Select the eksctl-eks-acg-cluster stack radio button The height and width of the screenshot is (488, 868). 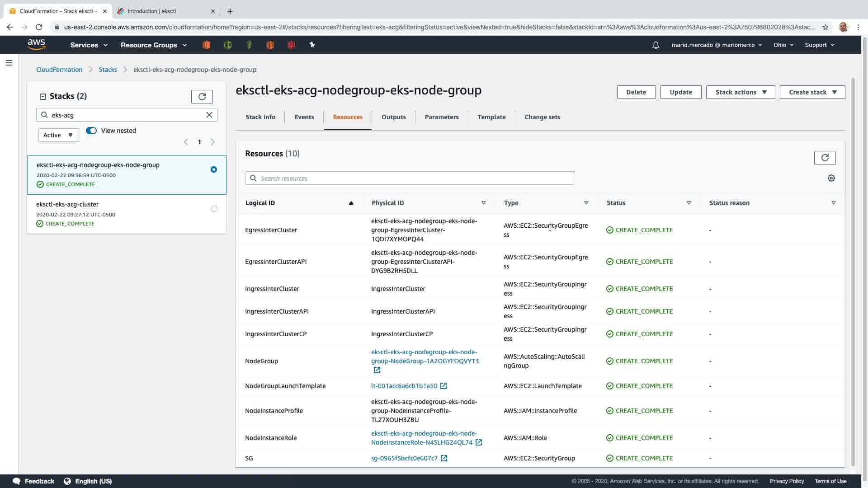(x=214, y=209)
